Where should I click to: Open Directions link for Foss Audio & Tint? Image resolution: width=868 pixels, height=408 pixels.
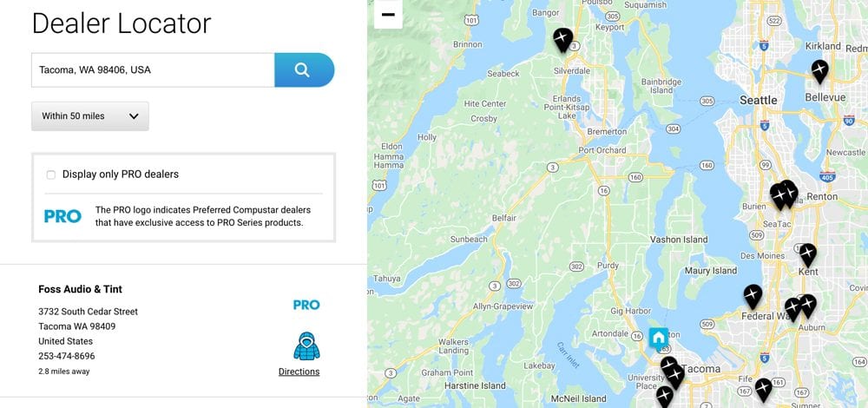pos(299,372)
